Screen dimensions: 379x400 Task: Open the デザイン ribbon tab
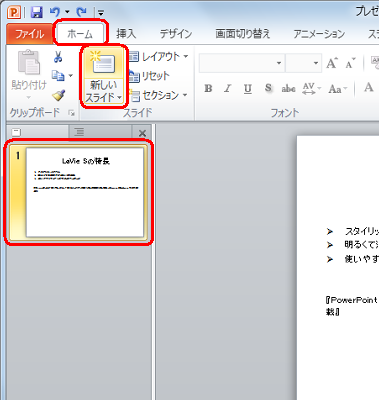pyautogui.click(x=176, y=34)
